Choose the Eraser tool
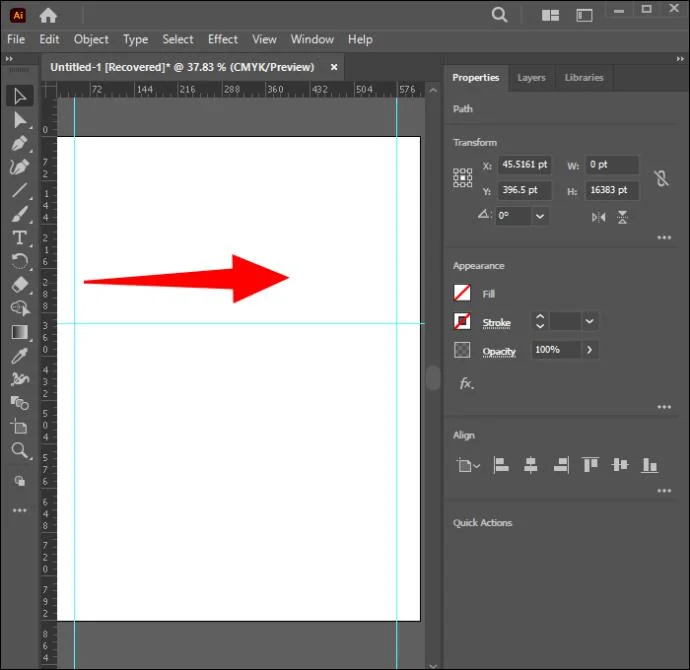Viewport: 690px width, 670px height. (20, 285)
